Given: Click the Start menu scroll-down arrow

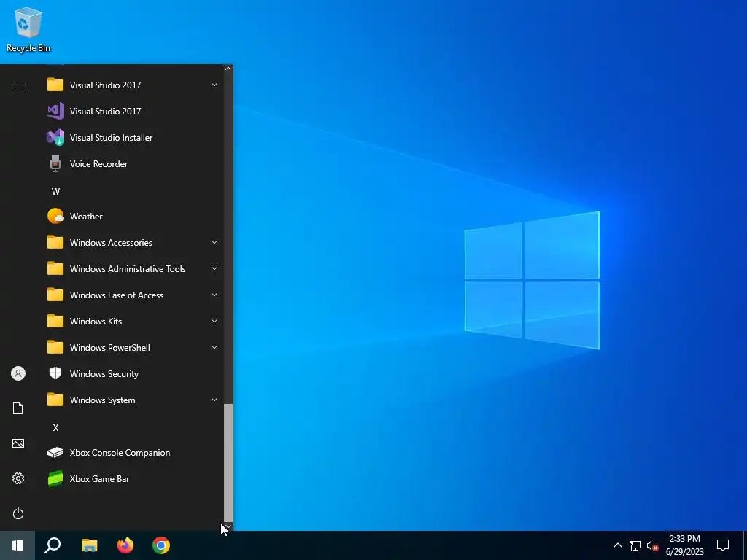Looking at the screenshot, I should [228, 526].
